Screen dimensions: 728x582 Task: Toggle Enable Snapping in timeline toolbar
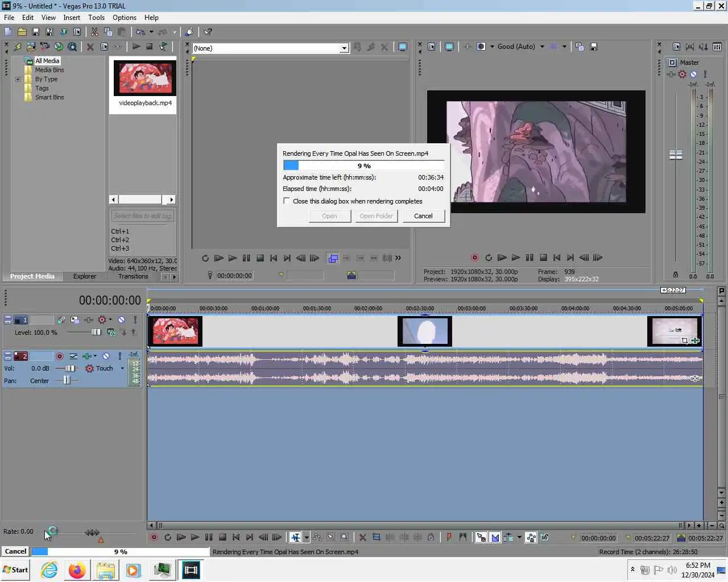[481, 537]
